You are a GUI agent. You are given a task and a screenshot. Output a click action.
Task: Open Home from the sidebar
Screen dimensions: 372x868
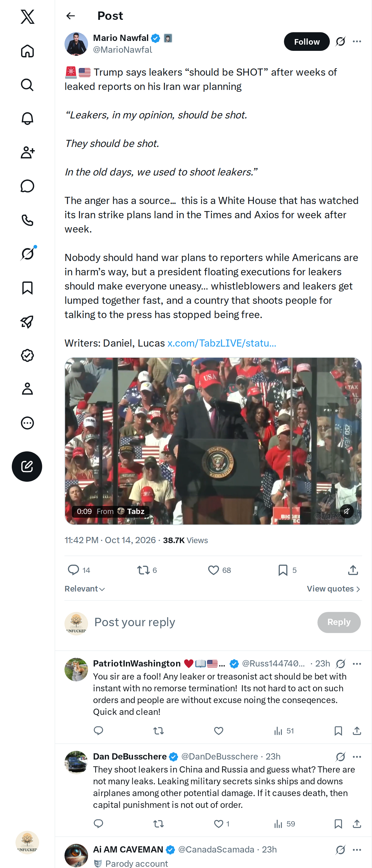[27, 51]
